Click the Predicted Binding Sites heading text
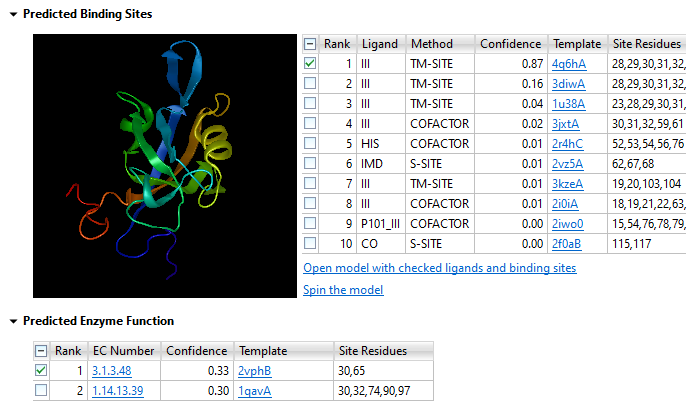Viewport: 686px width, 401px height. click(x=88, y=14)
